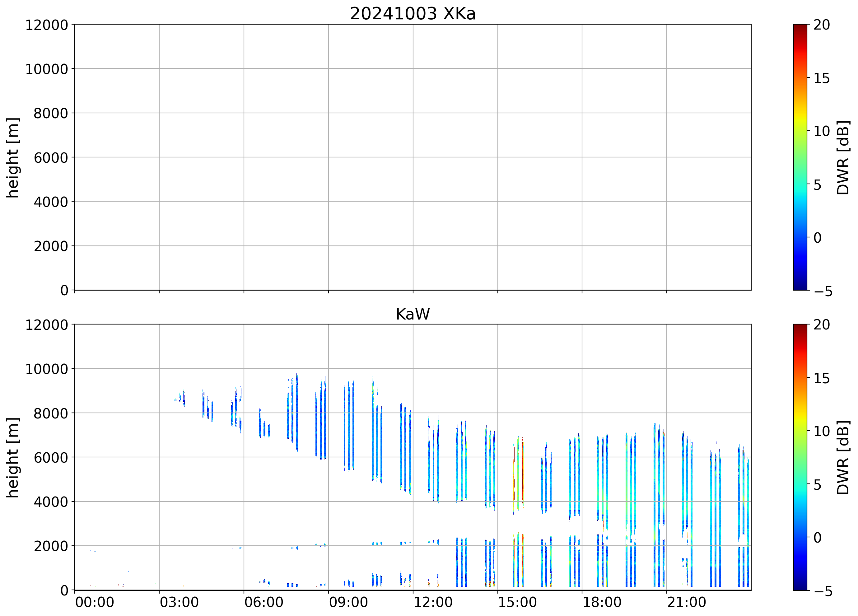Click the top colorbar's 'DWR [dB]' label
Image resolution: width=858 pixels, height=616 pixels.
(x=843, y=158)
